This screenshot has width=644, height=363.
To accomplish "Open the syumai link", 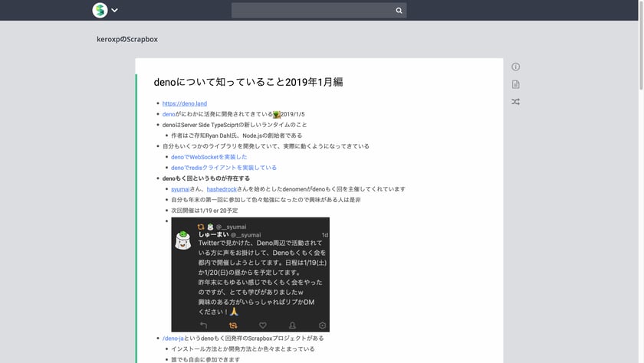I will click(180, 189).
